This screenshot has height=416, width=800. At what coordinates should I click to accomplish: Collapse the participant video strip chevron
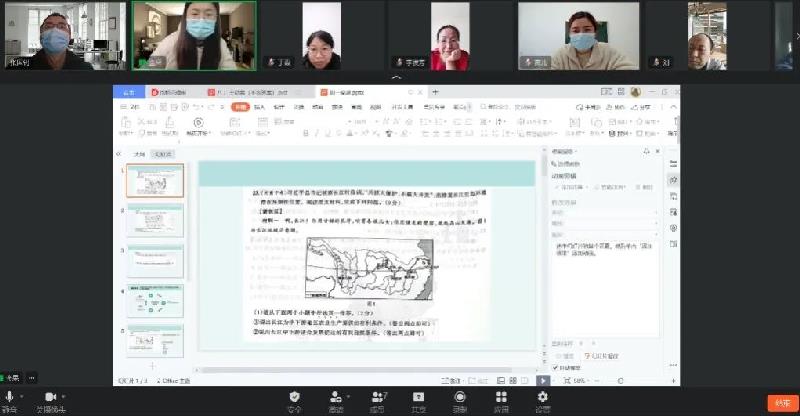point(396,78)
